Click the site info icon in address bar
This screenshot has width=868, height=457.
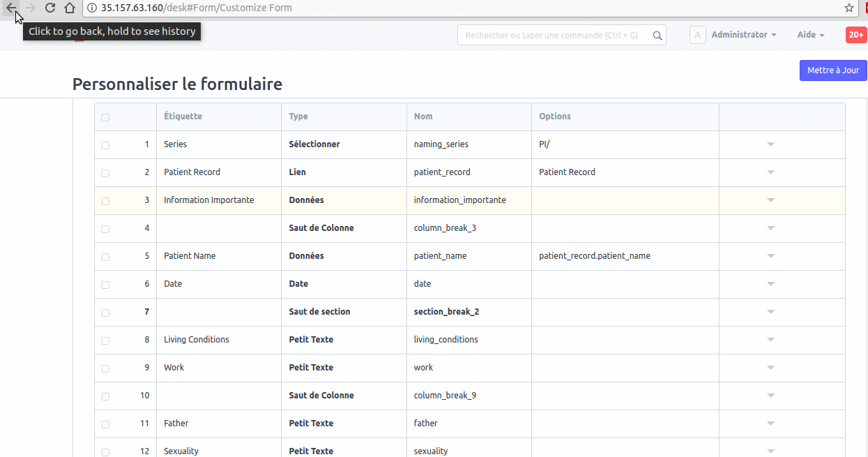pyautogui.click(x=93, y=8)
